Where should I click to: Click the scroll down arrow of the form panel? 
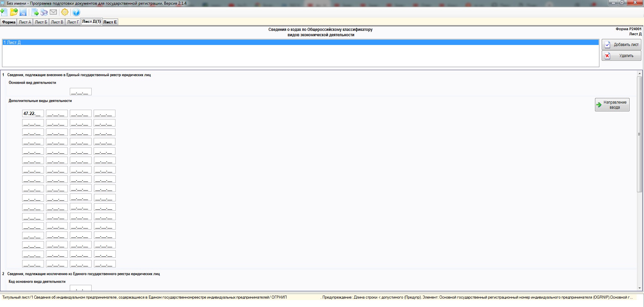[639, 288]
